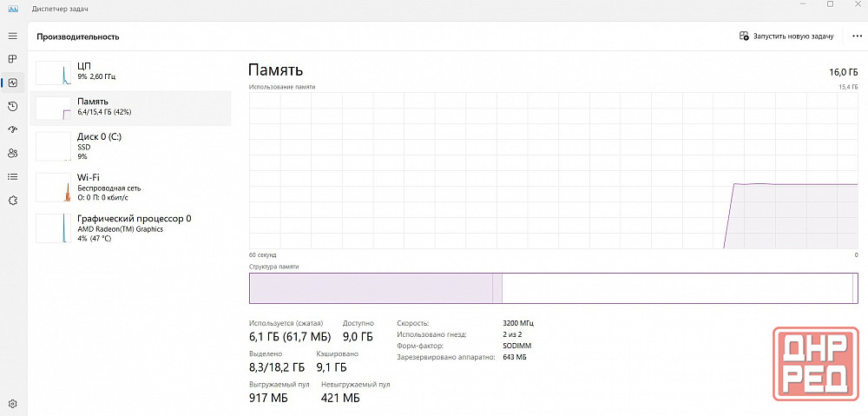Open the hamburger navigation menu
Image resolution: width=868 pixels, height=416 pixels.
tap(12, 36)
